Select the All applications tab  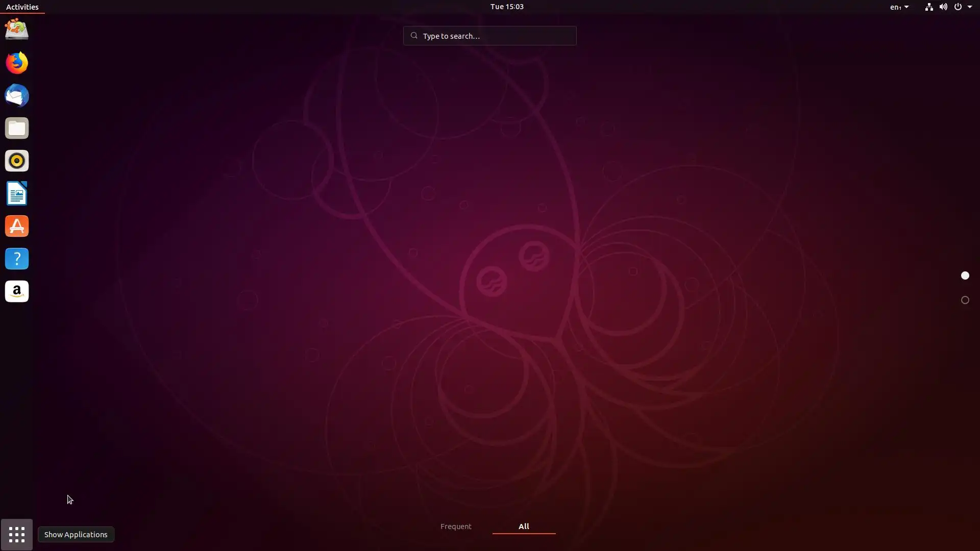point(524,526)
